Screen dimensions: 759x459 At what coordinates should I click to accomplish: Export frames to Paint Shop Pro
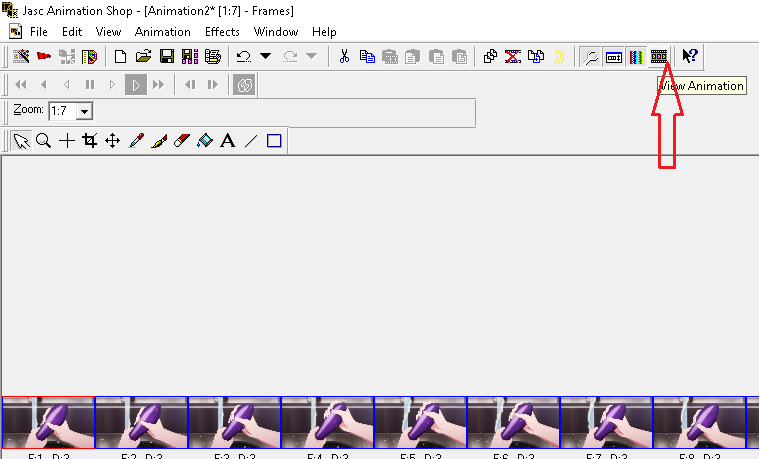90,57
